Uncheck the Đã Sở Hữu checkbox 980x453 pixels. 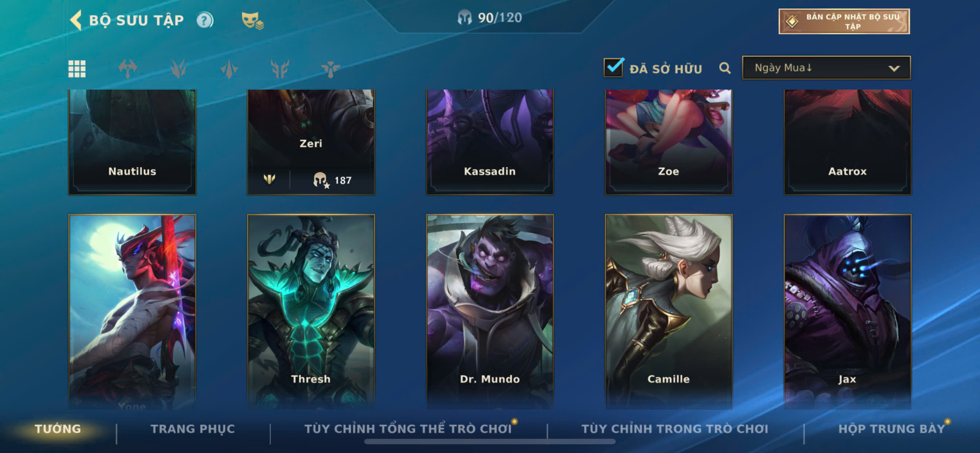[x=613, y=67]
